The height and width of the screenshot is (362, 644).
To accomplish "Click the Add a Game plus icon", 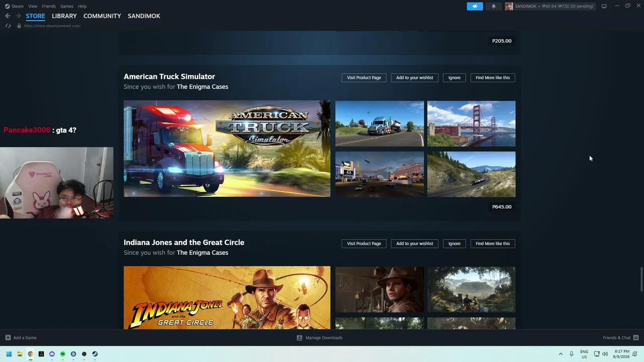I will coord(8,338).
